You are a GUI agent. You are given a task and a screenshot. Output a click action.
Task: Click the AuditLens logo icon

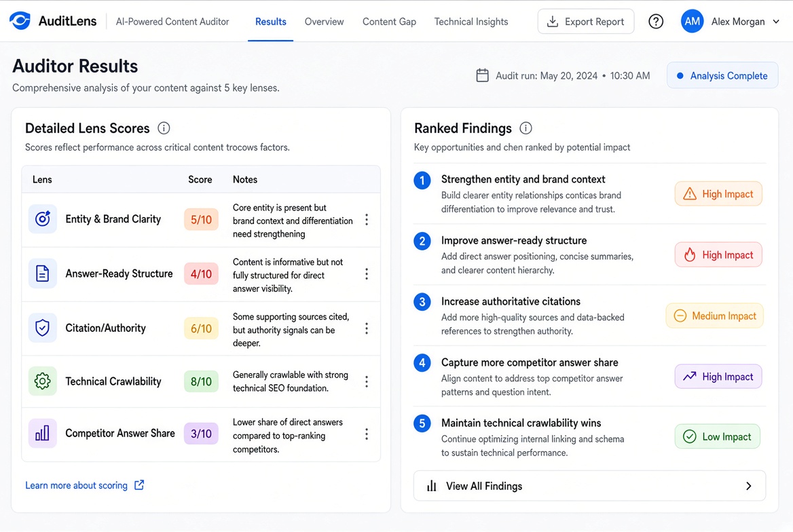click(x=20, y=21)
